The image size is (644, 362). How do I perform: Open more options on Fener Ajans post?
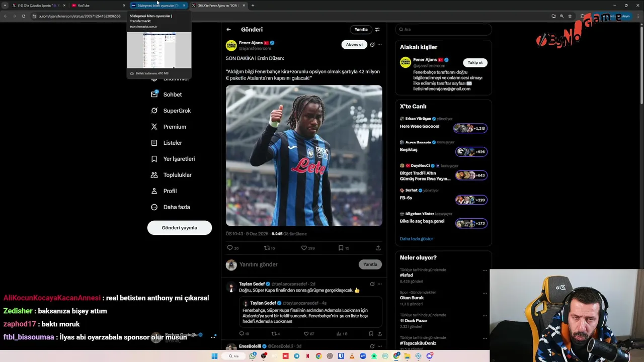pyautogui.click(x=380, y=44)
